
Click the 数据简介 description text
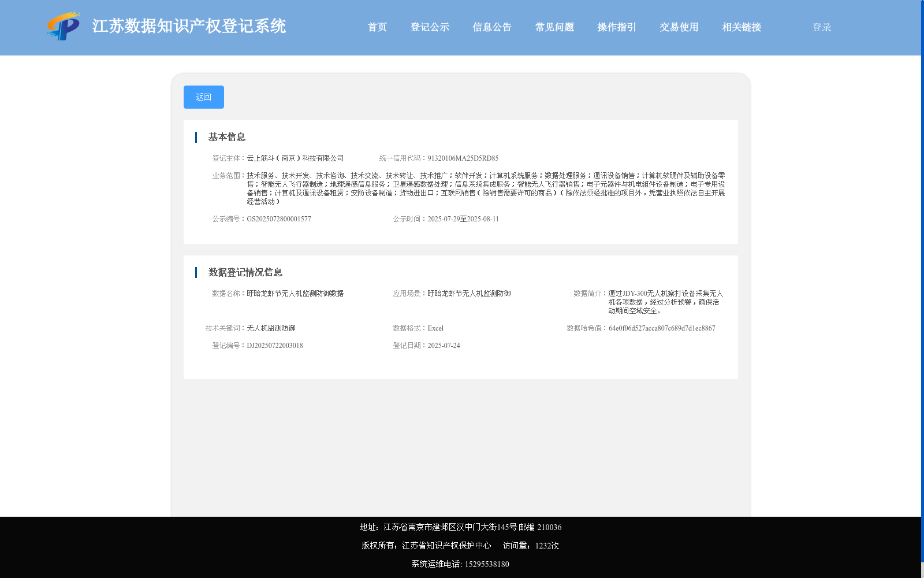(x=665, y=302)
